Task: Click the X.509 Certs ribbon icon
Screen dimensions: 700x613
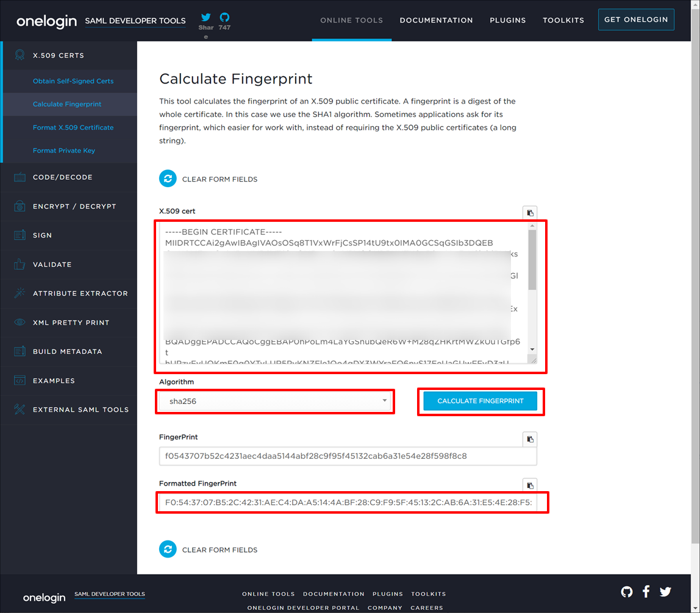Action: pos(20,55)
